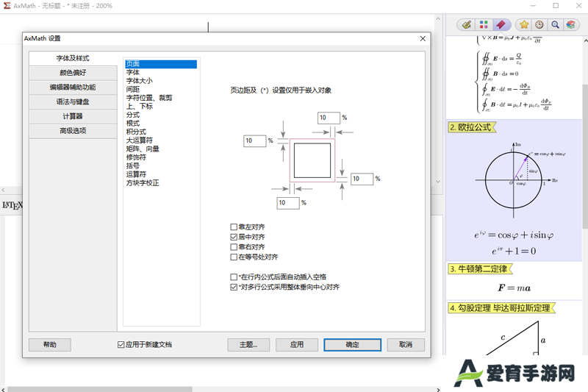The height and width of the screenshot is (392, 588).
Task: Select the 勾股定理 毕达哥拉斯定理 heading
Action: click(501, 308)
